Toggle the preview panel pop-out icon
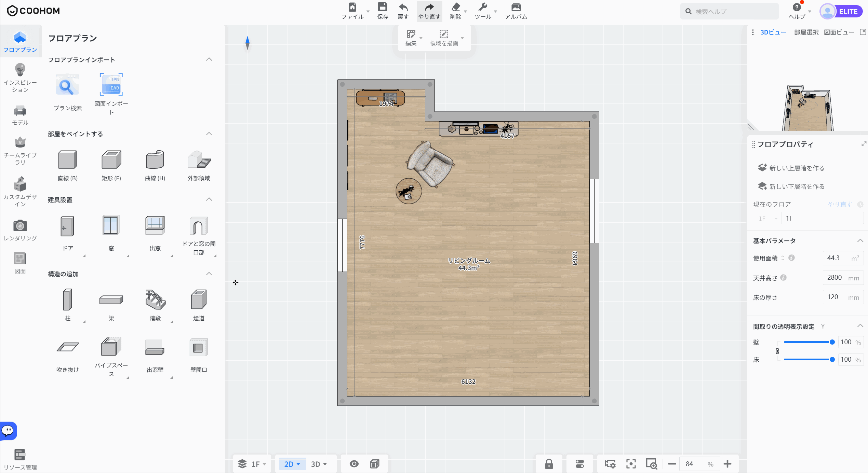Viewport: 868px width, 473px height. (x=863, y=32)
